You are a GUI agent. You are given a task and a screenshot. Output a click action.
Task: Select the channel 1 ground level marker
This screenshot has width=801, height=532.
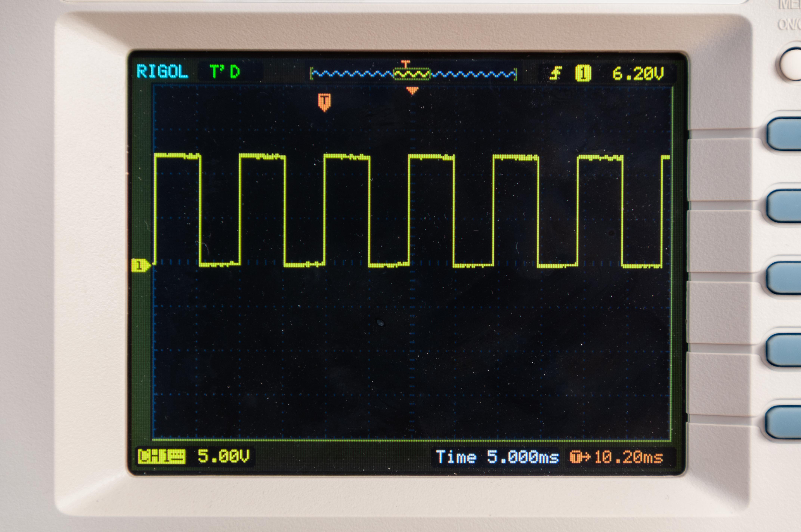140,265
